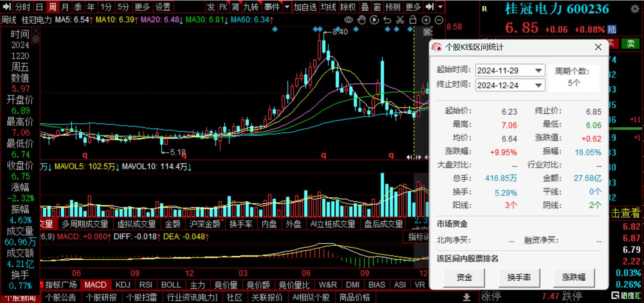Viewport: 644px width, 303px height.
Task: Switch to the 日 daily K-line
Action: coord(39,7)
